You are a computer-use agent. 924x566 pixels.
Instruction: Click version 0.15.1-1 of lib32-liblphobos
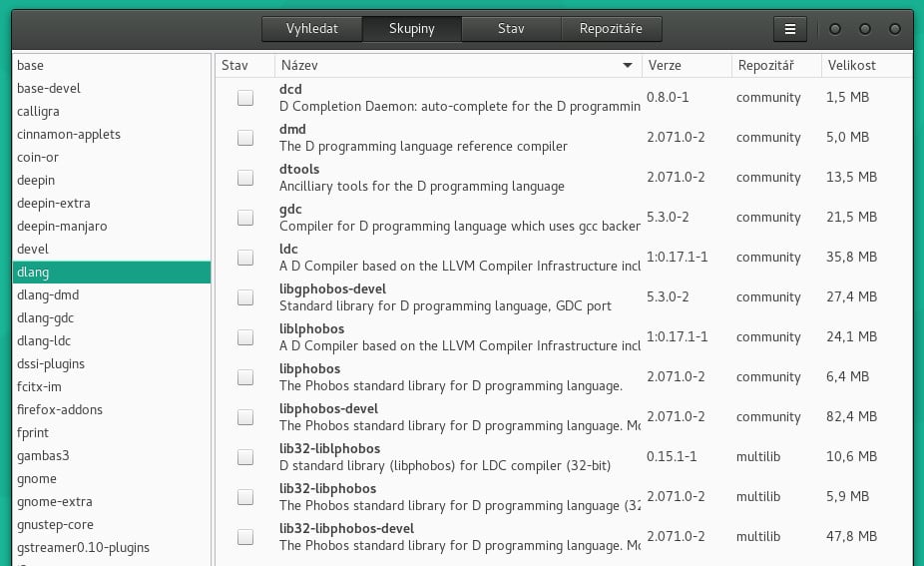pos(672,457)
